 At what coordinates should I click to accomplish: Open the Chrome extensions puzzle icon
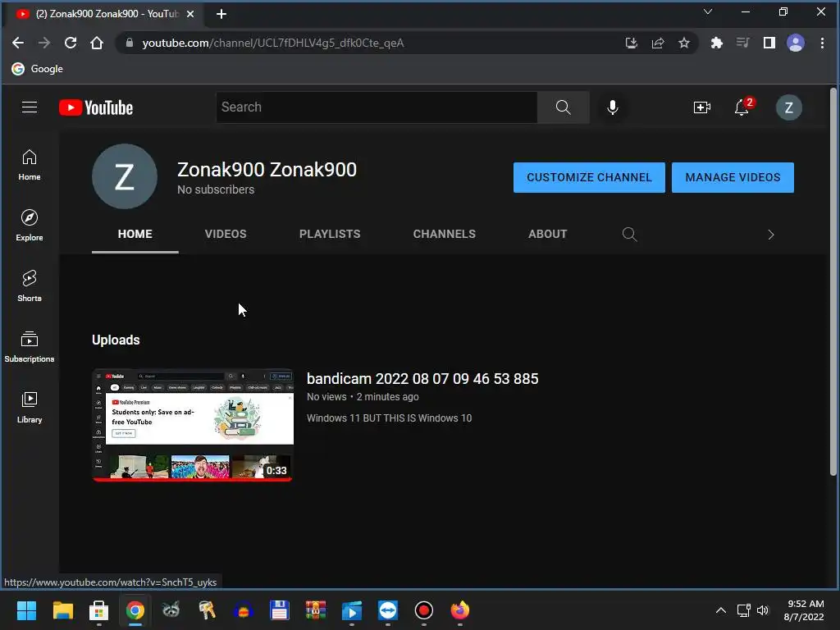click(x=716, y=43)
